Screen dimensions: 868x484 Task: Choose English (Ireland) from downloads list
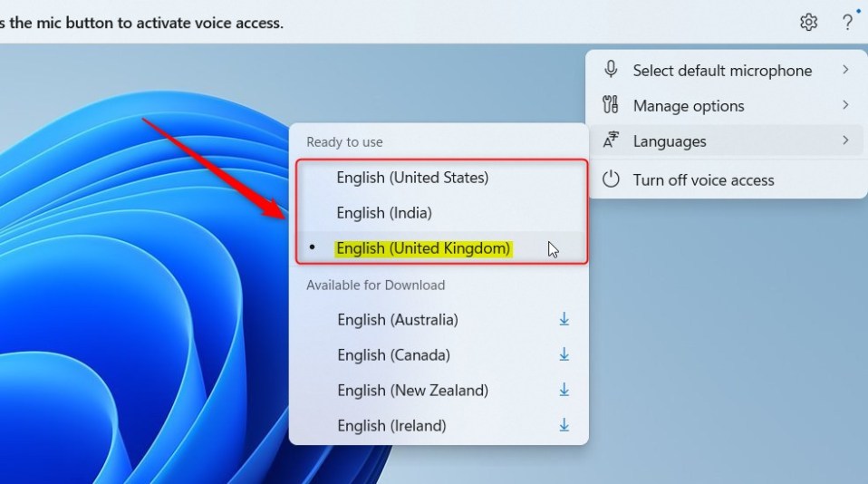click(x=439, y=425)
